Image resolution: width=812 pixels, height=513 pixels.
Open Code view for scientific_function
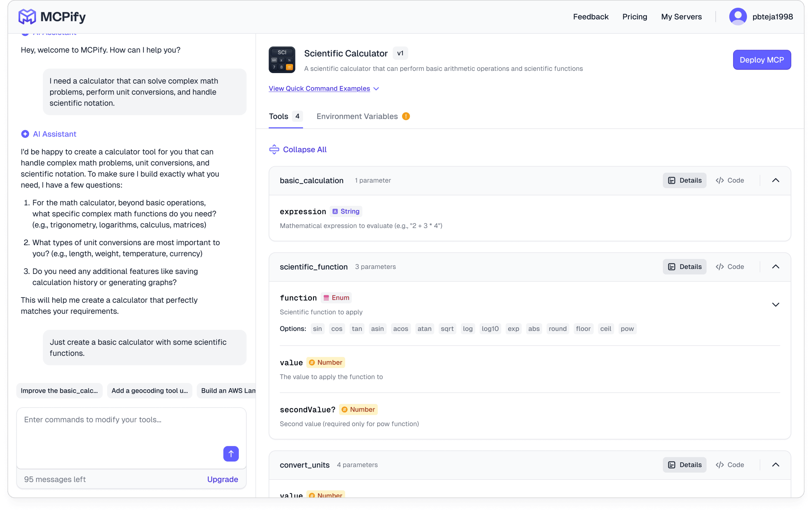point(730,267)
